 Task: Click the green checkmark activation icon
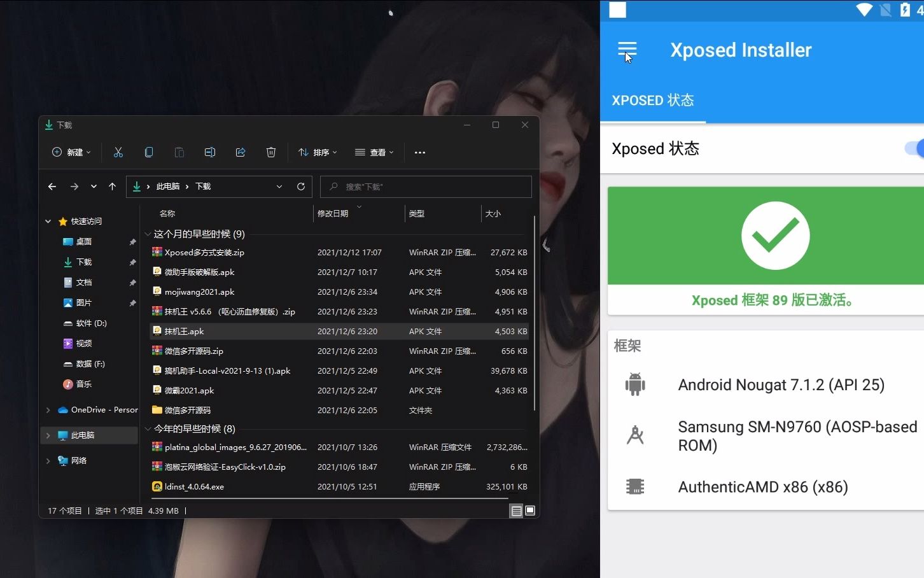775,236
